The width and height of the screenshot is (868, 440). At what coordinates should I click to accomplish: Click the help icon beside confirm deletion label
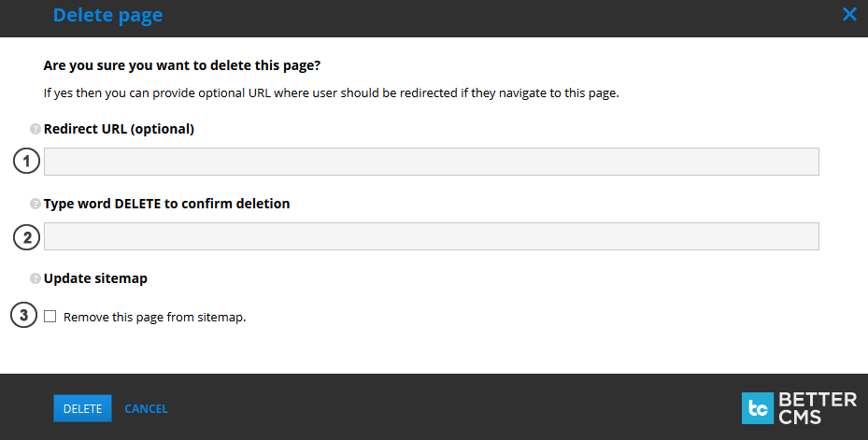click(x=36, y=204)
